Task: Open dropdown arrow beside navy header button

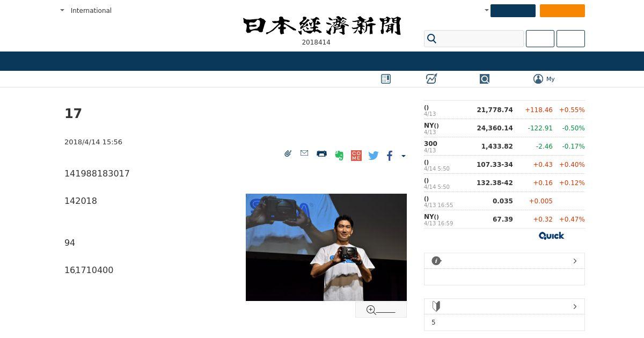Action: 487,10
